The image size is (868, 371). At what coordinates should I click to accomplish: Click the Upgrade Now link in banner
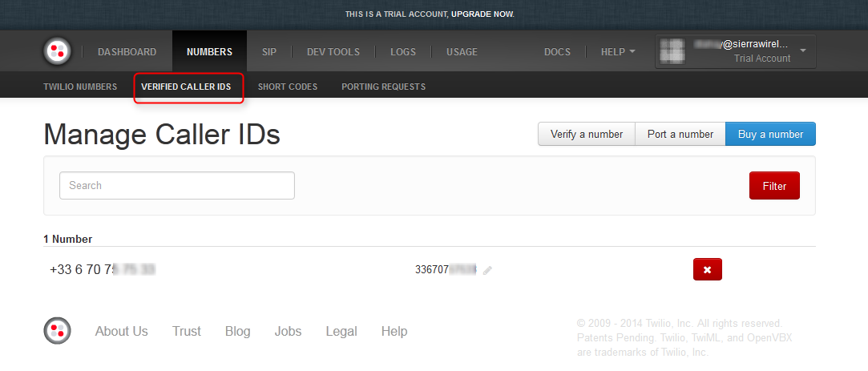[482, 14]
